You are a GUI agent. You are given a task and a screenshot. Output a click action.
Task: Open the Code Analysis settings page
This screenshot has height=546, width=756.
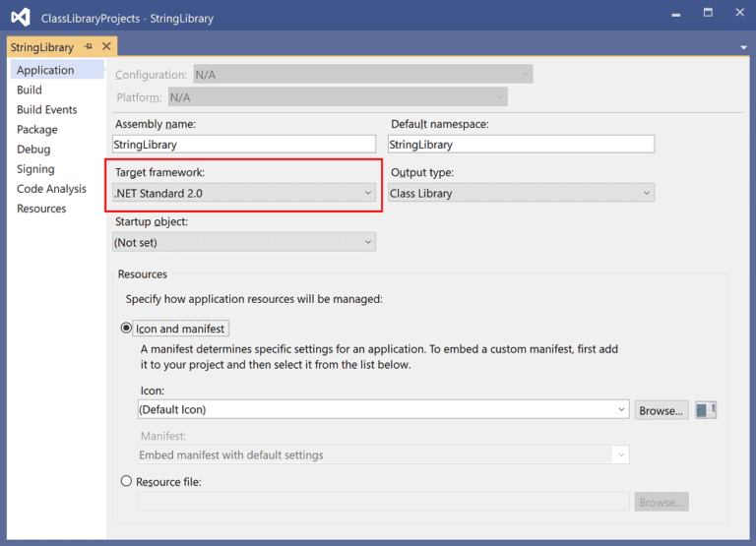(x=51, y=188)
